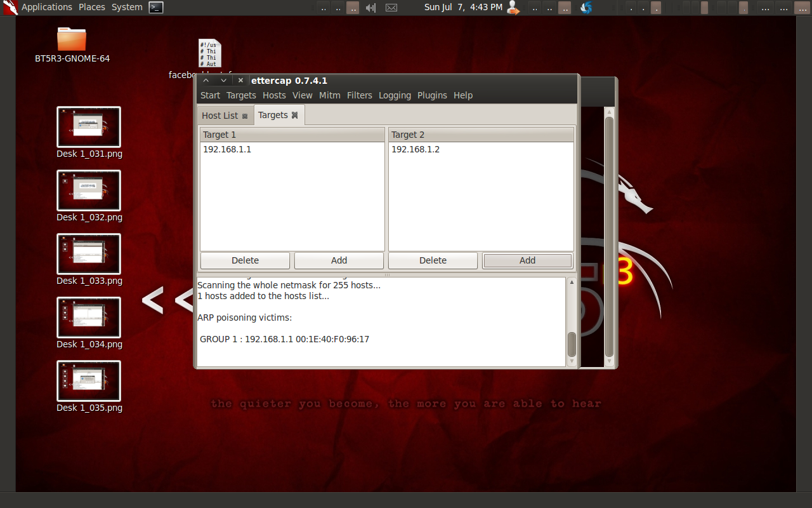812x508 pixels.
Task: Click the Target 2 column header
Action: tap(481, 135)
